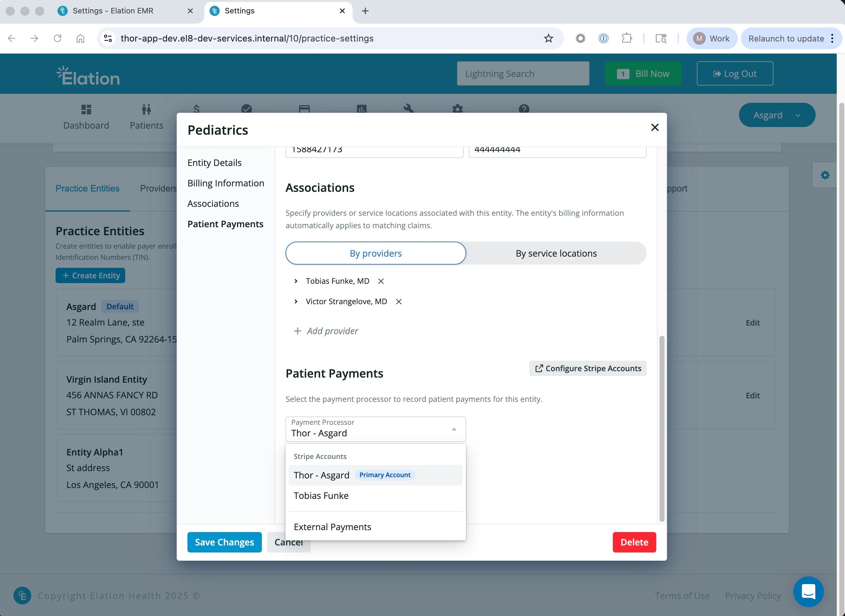Viewport: 845px width, 616px height.
Task: Open the Dashboard icon in top navigation
Action: point(86,116)
